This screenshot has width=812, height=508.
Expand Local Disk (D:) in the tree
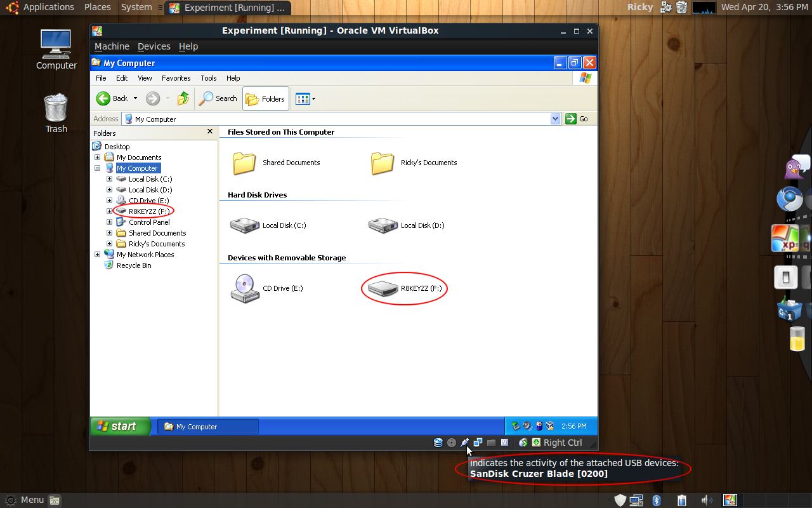tap(109, 190)
